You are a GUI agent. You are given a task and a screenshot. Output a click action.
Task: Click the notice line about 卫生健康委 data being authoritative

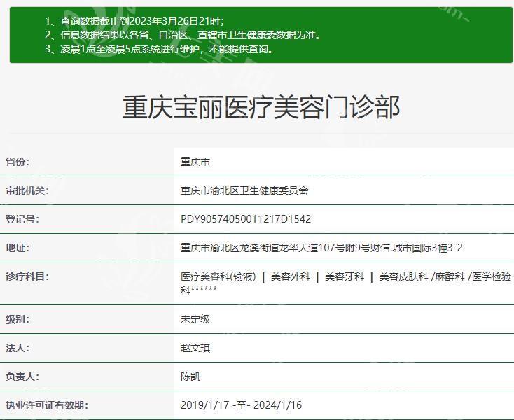point(182,35)
